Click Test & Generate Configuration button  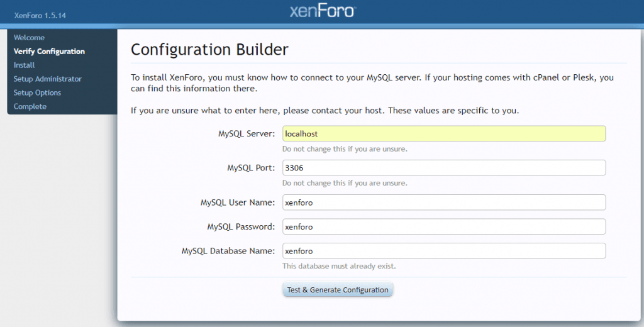(338, 290)
